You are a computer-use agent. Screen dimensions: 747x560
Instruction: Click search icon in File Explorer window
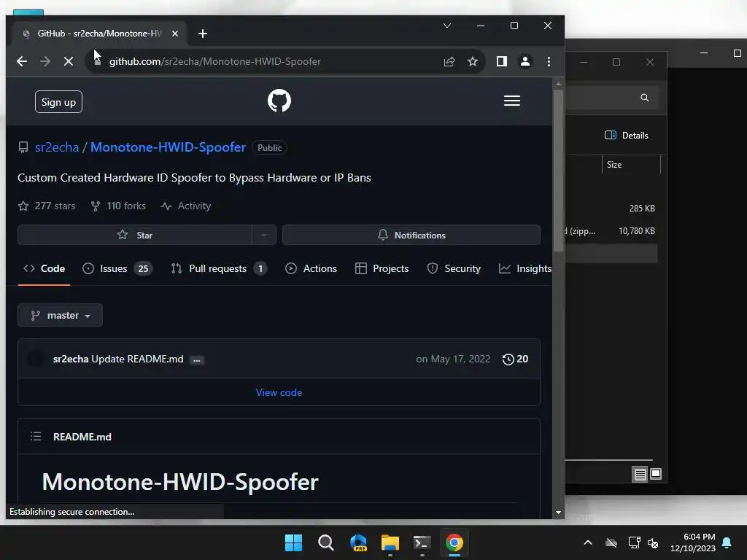[645, 98]
